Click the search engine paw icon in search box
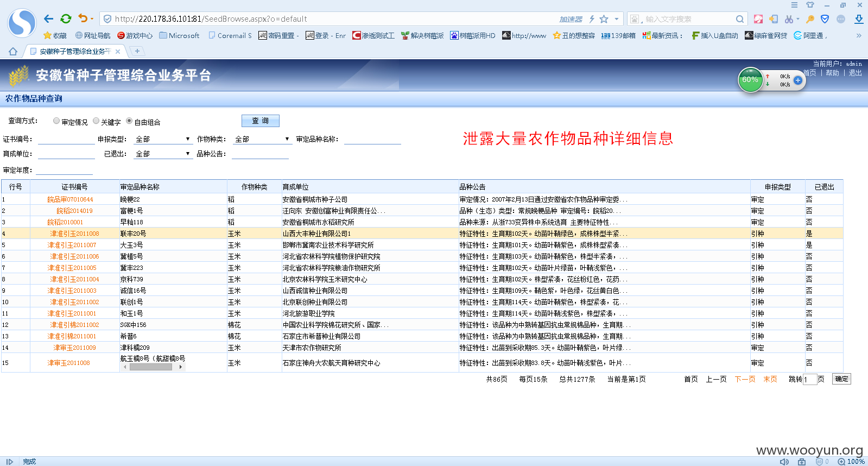Image resolution: width=868 pixels, height=466 pixels. pyautogui.click(x=635, y=19)
